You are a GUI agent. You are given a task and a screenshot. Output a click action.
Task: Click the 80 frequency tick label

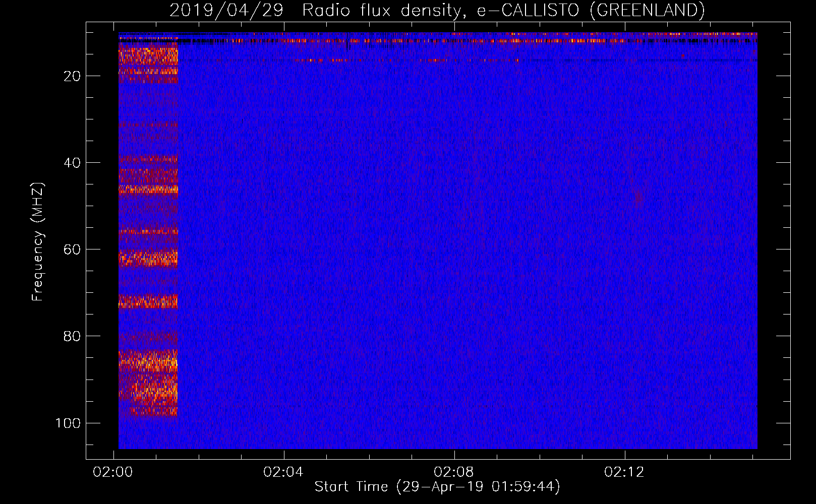(x=72, y=336)
